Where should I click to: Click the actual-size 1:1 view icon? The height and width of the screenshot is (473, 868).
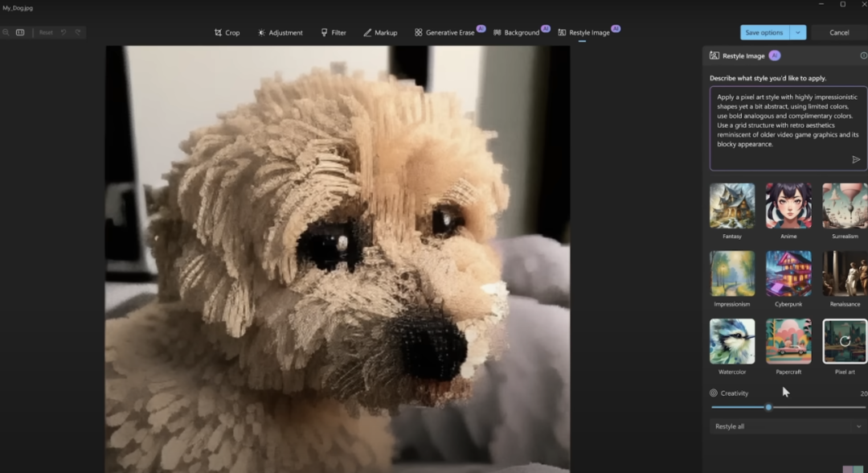[x=20, y=33]
